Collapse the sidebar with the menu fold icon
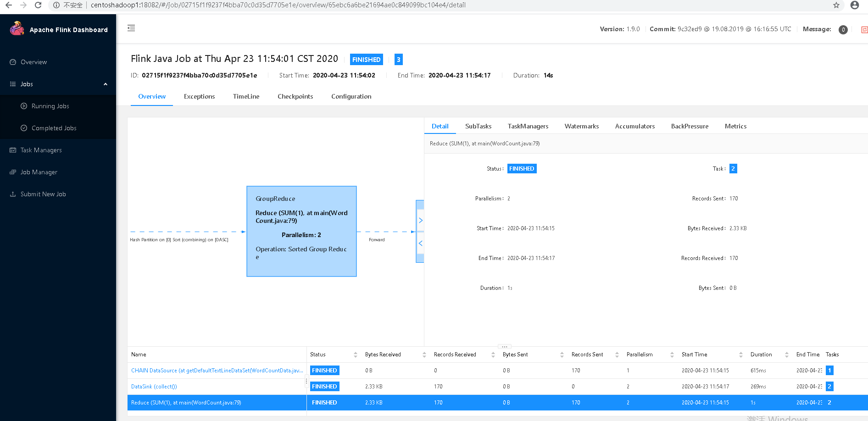 tap(131, 28)
